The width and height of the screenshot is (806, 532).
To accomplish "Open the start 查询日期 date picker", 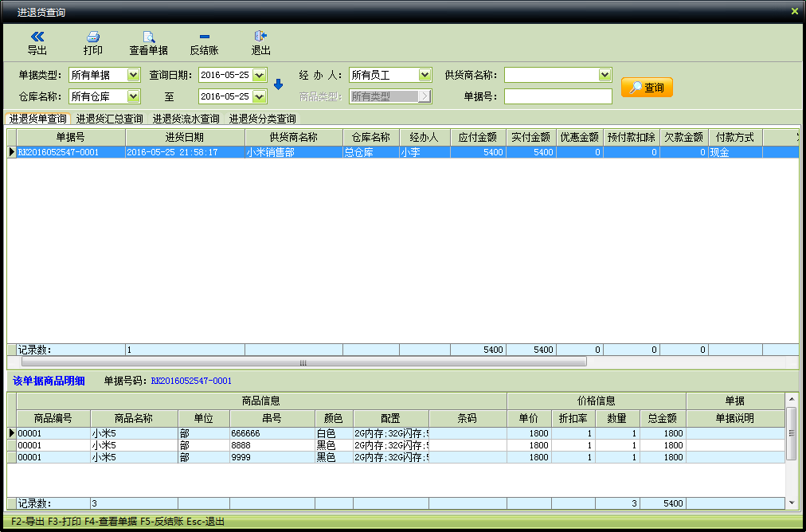I will coord(259,75).
